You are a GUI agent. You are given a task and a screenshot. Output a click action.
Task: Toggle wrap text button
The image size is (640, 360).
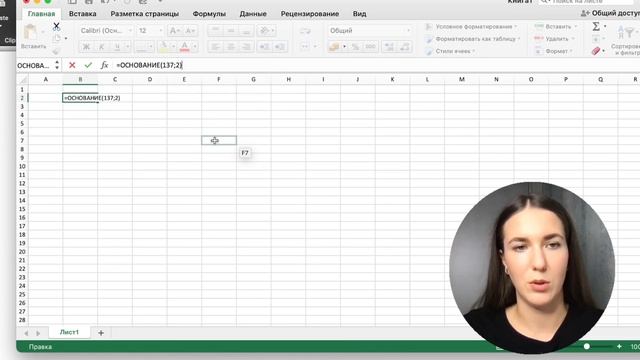pyautogui.click(x=305, y=31)
